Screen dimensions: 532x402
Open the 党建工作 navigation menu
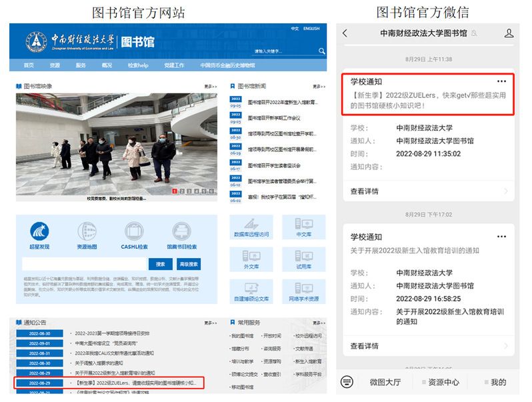[x=175, y=65]
